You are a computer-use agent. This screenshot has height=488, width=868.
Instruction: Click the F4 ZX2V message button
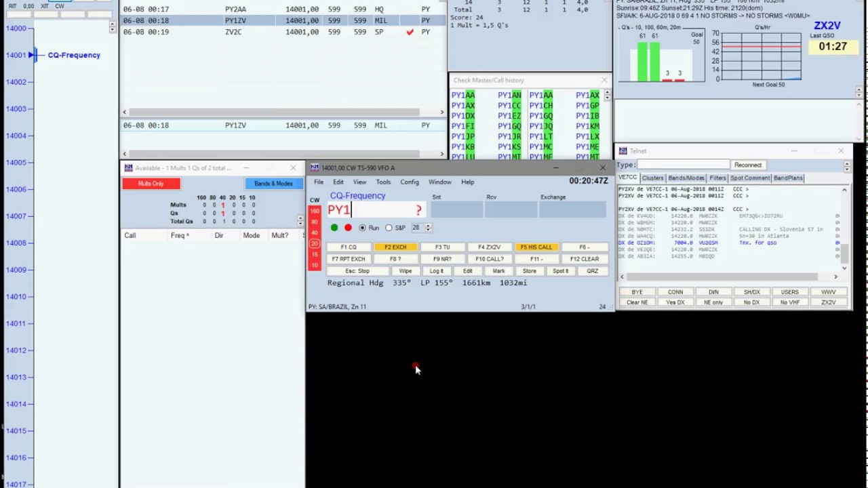tap(489, 247)
